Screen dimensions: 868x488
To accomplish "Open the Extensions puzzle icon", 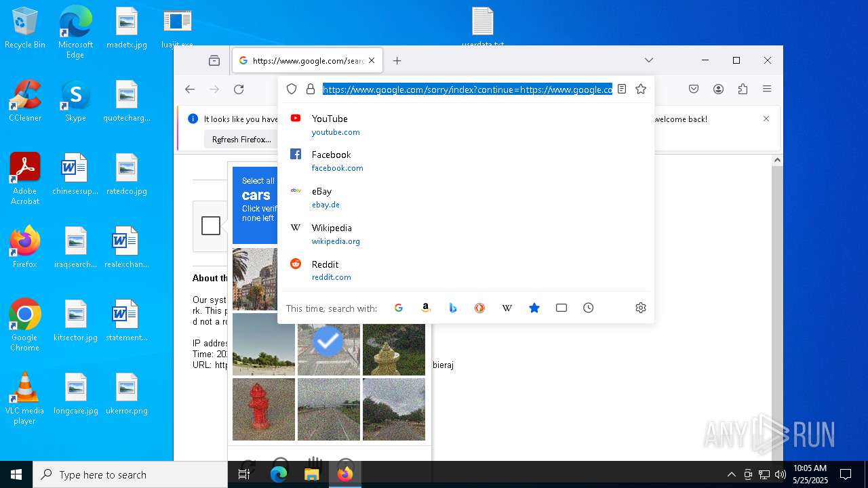I will [x=743, y=89].
